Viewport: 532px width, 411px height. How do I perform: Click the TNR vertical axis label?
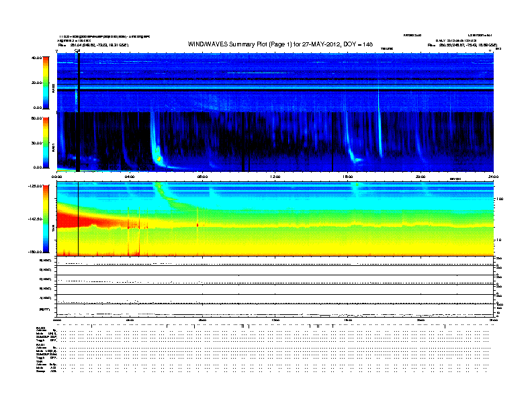point(53,229)
